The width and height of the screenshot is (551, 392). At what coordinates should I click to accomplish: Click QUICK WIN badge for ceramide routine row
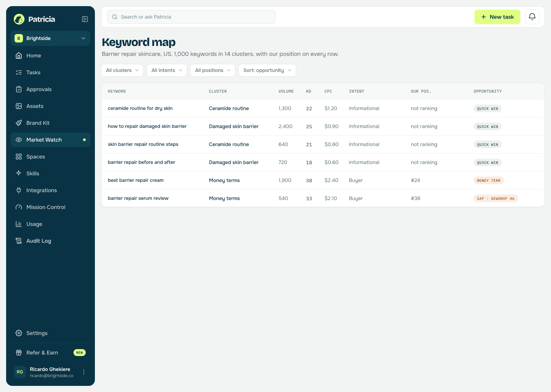click(x=487, y=108)
